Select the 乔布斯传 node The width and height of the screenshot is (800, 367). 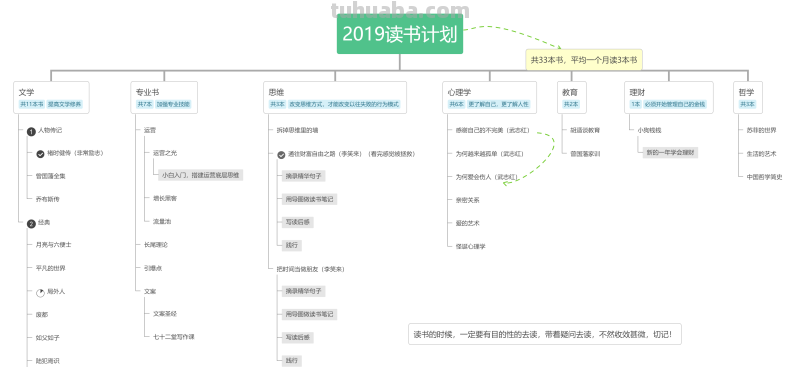coord(47,199)
